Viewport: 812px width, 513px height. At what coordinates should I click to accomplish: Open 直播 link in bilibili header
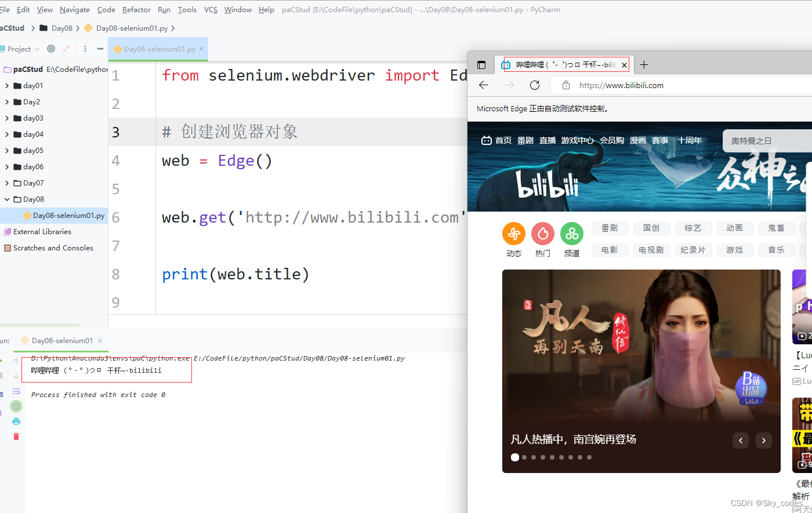pyautogui.click(x=548, y=140)
